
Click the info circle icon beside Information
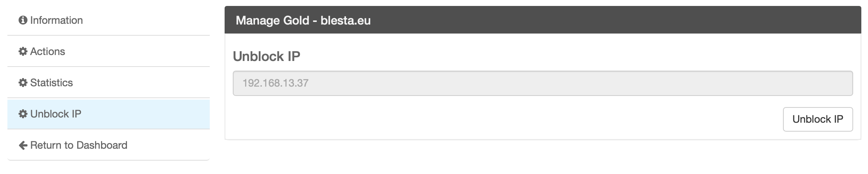tap(23, 20)
